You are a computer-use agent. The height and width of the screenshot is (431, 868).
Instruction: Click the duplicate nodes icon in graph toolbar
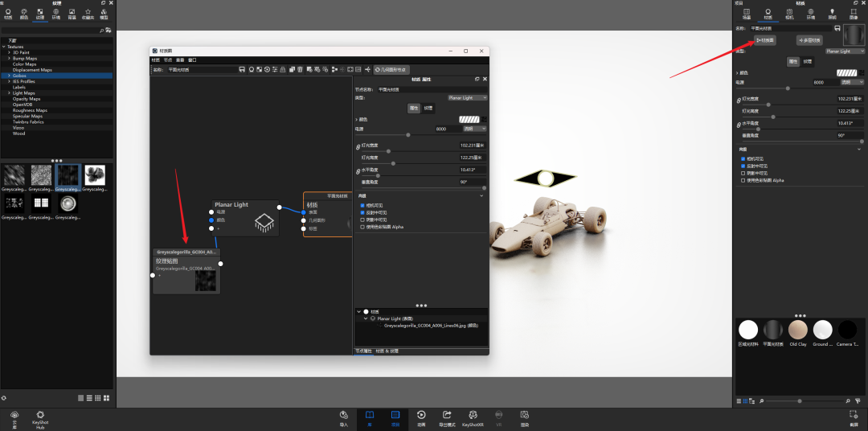(291, 69)
